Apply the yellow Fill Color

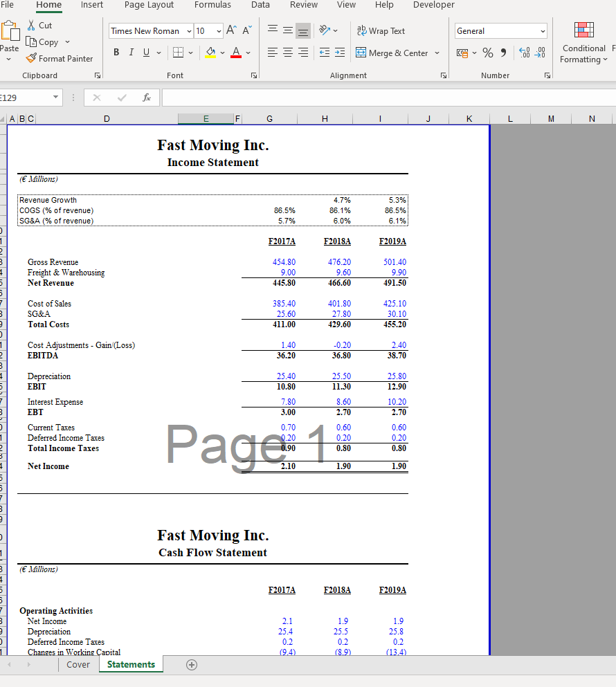tap(210, 53)
